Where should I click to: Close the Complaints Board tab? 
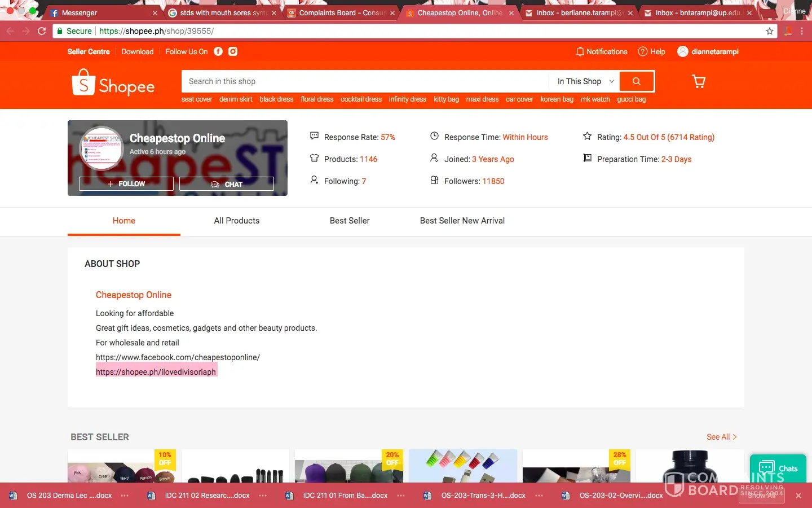point(392,13)
